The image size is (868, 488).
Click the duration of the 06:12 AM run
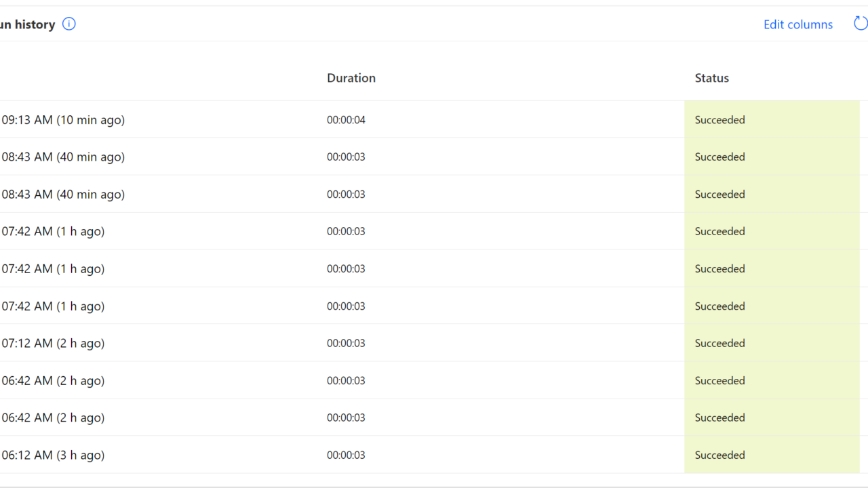point(346,455)
